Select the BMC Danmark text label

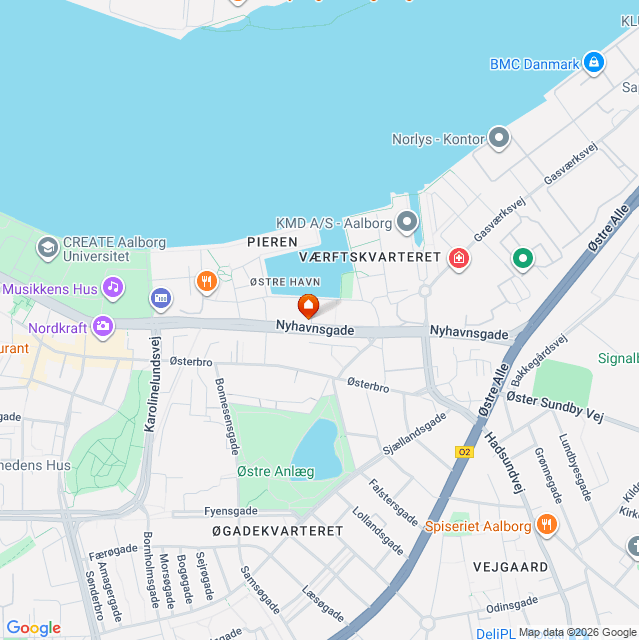point(534,64)
